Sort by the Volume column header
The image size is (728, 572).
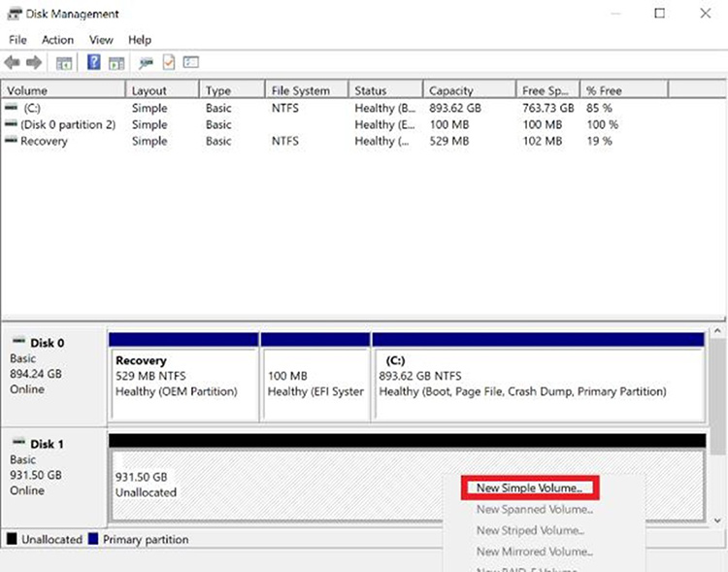(x=63, y=90)
